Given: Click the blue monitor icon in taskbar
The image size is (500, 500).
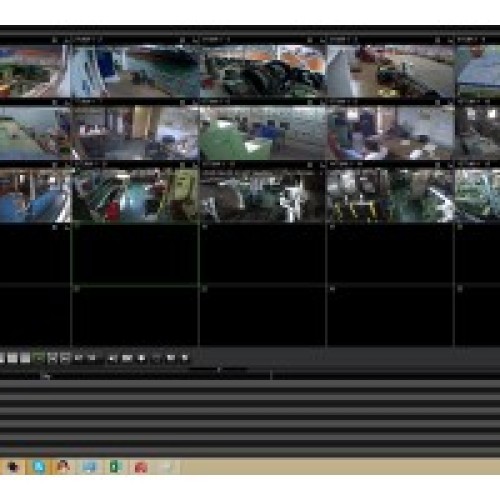Looking at the screenshot, I should (x=89, y=467).
